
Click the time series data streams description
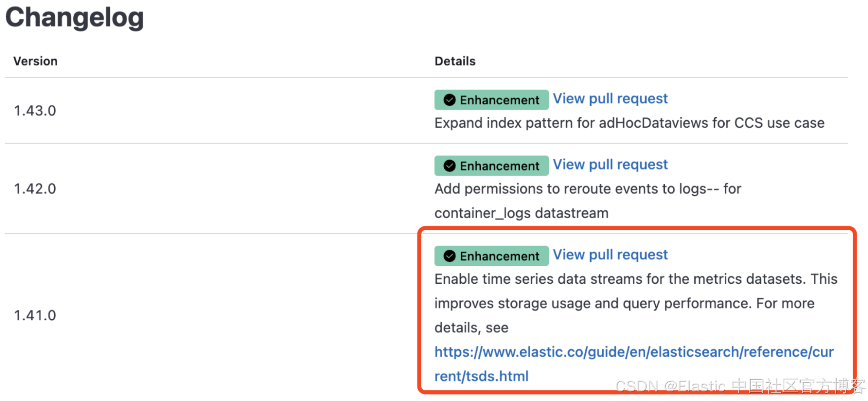(635, 279)
